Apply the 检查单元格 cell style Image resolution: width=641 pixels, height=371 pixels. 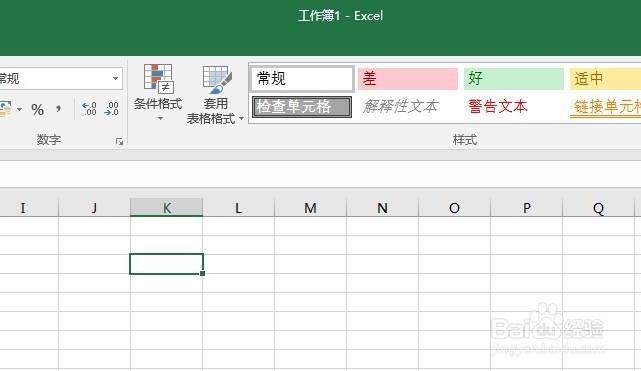[302, 107]
